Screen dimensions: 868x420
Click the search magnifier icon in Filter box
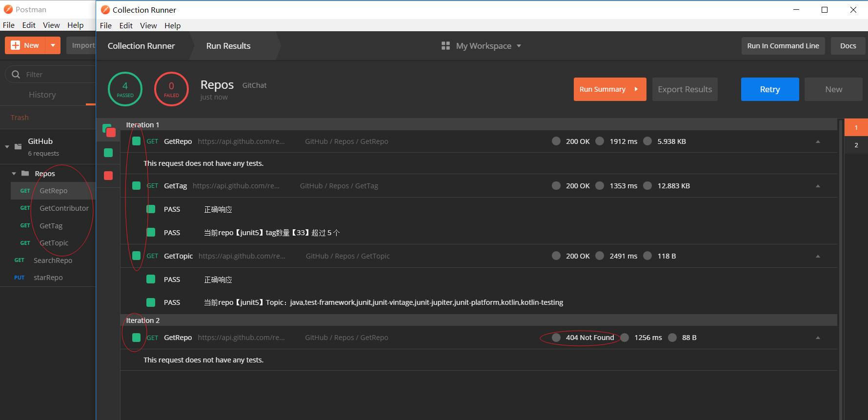[16, 75]
